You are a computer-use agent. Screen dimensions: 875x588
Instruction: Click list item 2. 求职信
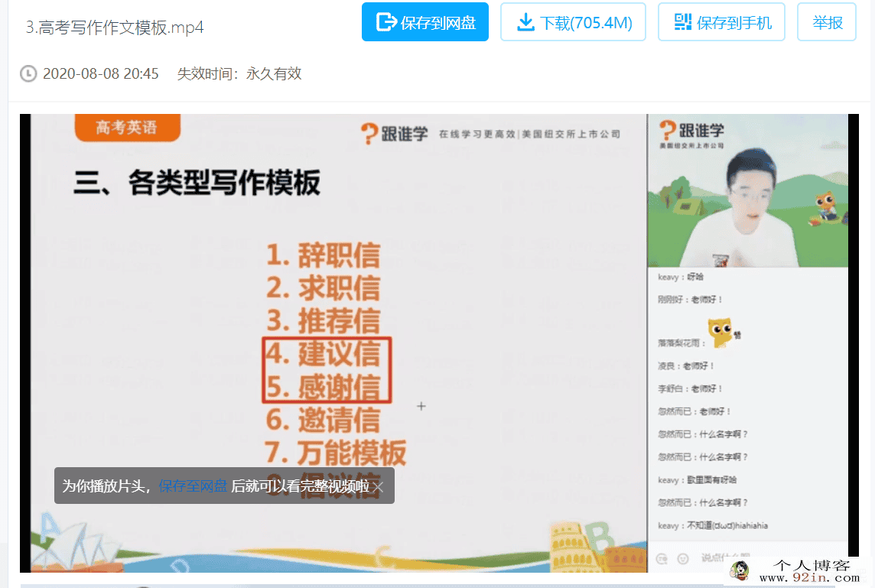click(x=323, y=288)
